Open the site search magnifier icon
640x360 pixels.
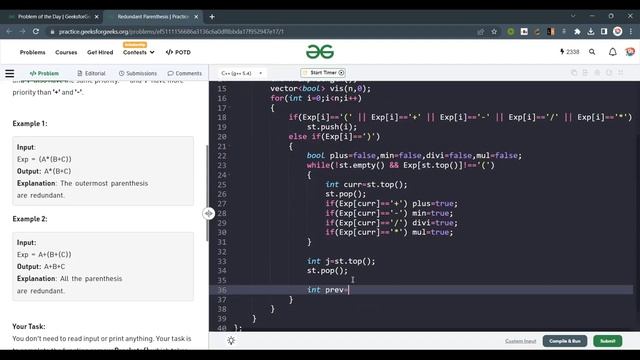pyautogui.click(x=592, y=52)
